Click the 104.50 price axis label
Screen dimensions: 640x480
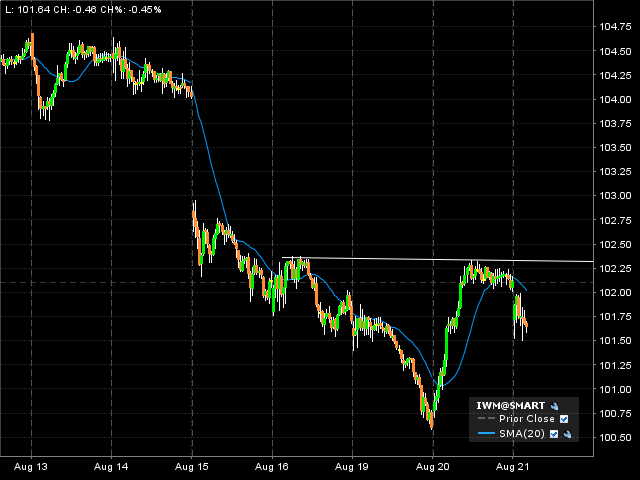615,51
